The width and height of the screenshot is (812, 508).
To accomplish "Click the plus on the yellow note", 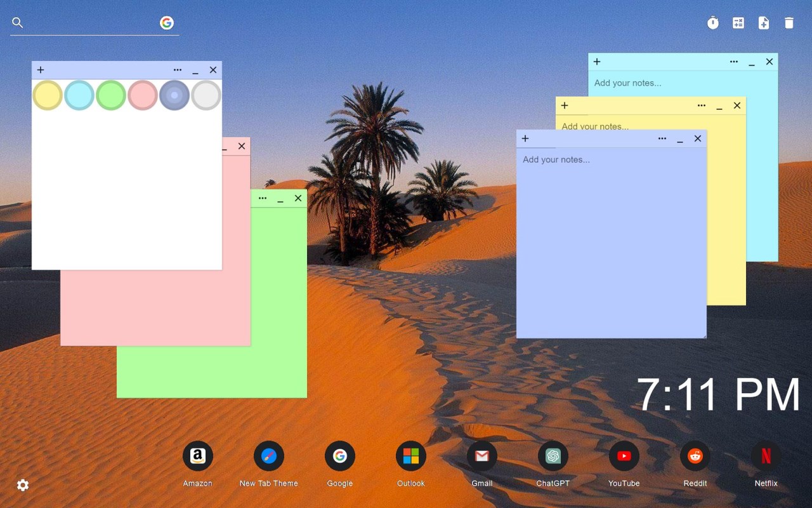I will pos(565,105).
